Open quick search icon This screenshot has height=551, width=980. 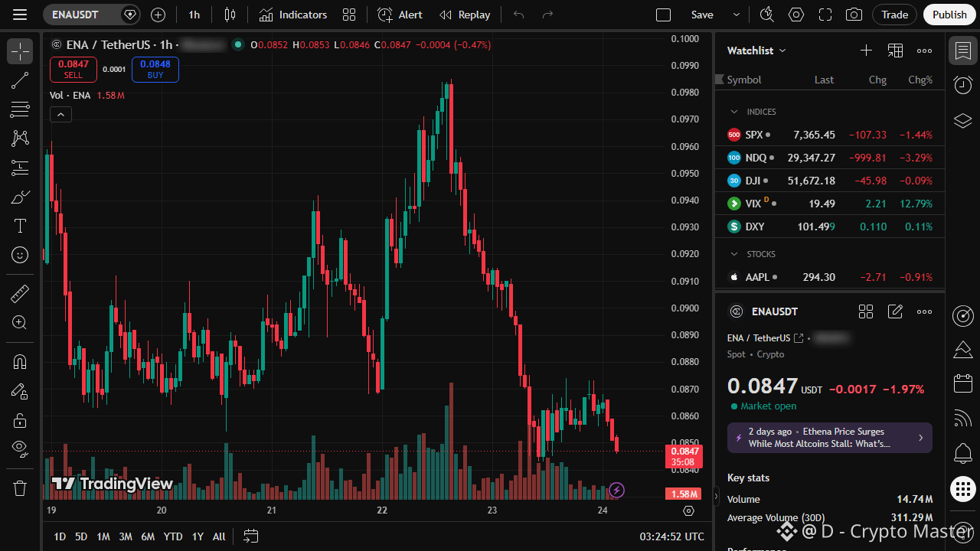[x=766, y=15]
